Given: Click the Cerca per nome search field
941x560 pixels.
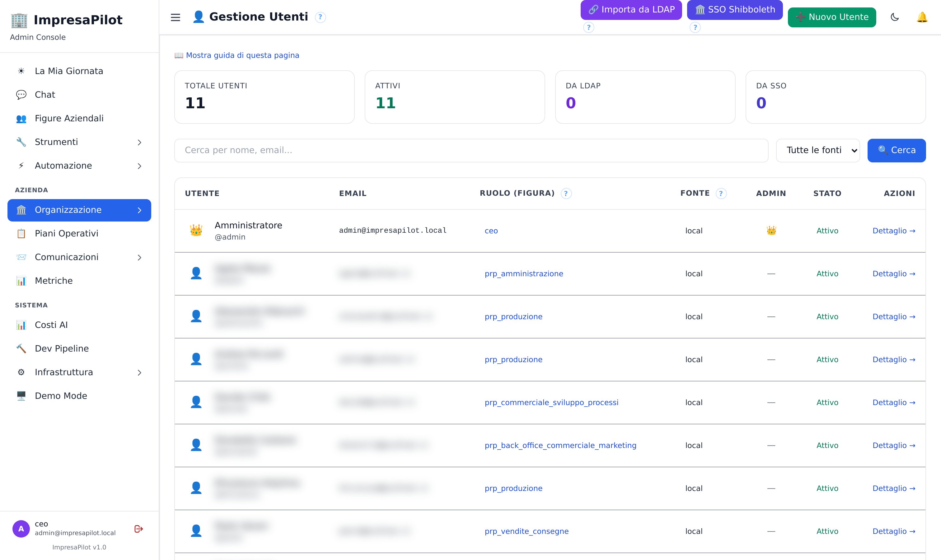Looking at the screenshot, I should [x=471, y=150].
